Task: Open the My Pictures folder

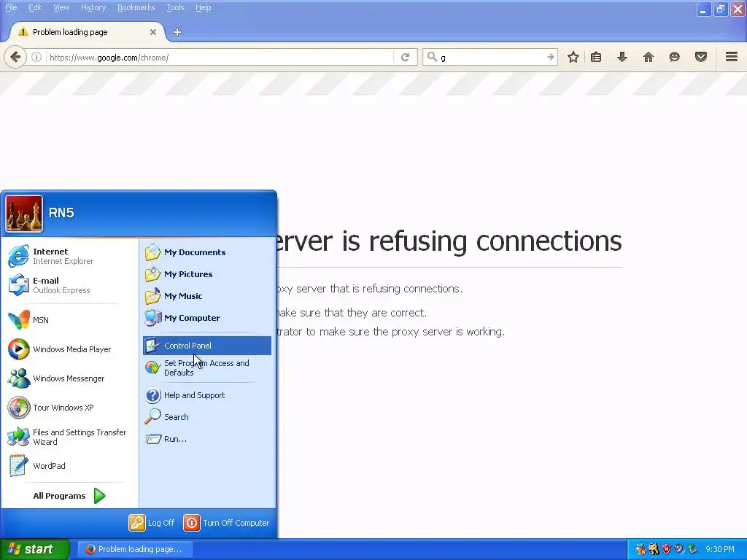Action: 207,274
